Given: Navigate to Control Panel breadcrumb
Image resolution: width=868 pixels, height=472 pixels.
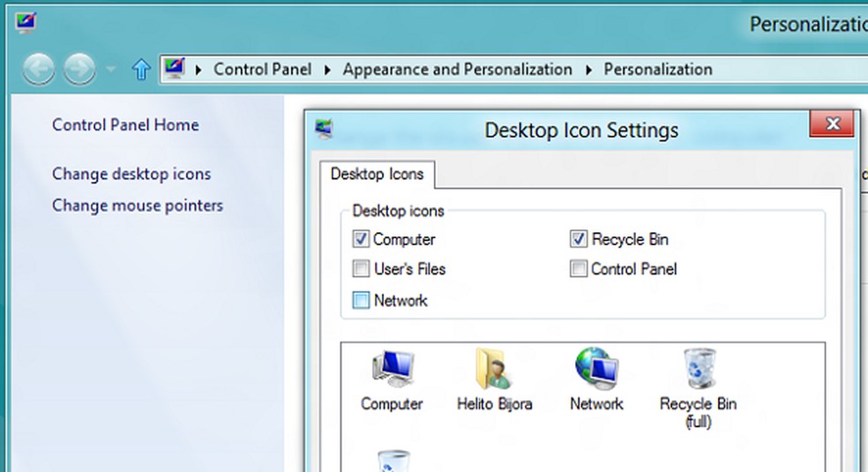Looking at the screenshot, I should pyautogui.click(x=262, y=69).
